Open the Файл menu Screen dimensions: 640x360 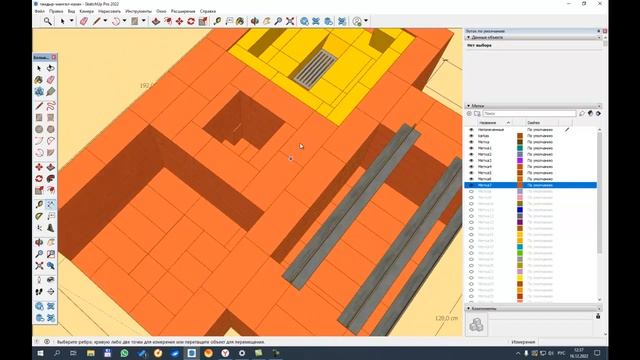click(x=40, y=11)
